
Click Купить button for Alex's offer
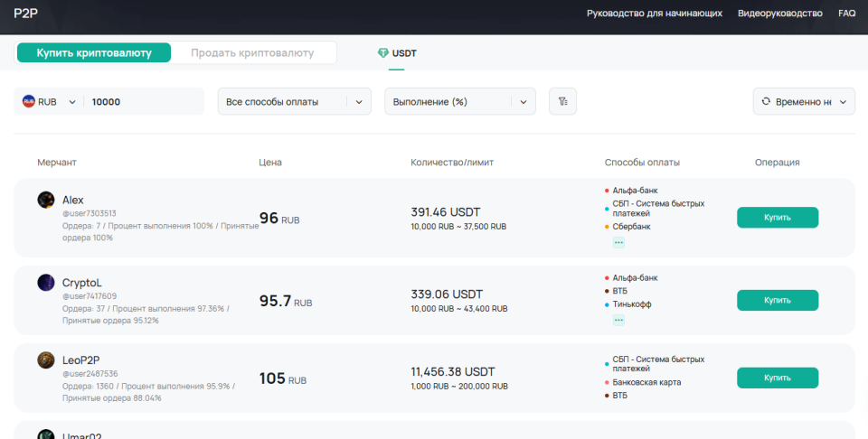point(777,218)
